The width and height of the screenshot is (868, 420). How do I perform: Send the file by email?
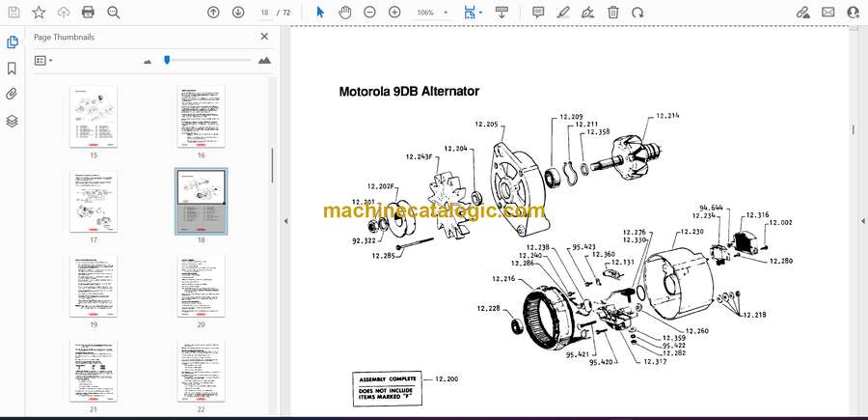(x=828, y=13)
